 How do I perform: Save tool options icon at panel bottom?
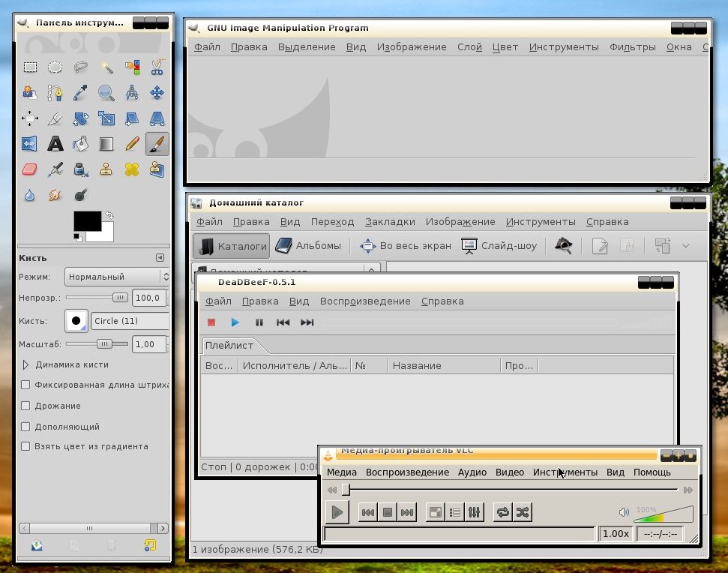pyautogui.click(x=37, y=545)
